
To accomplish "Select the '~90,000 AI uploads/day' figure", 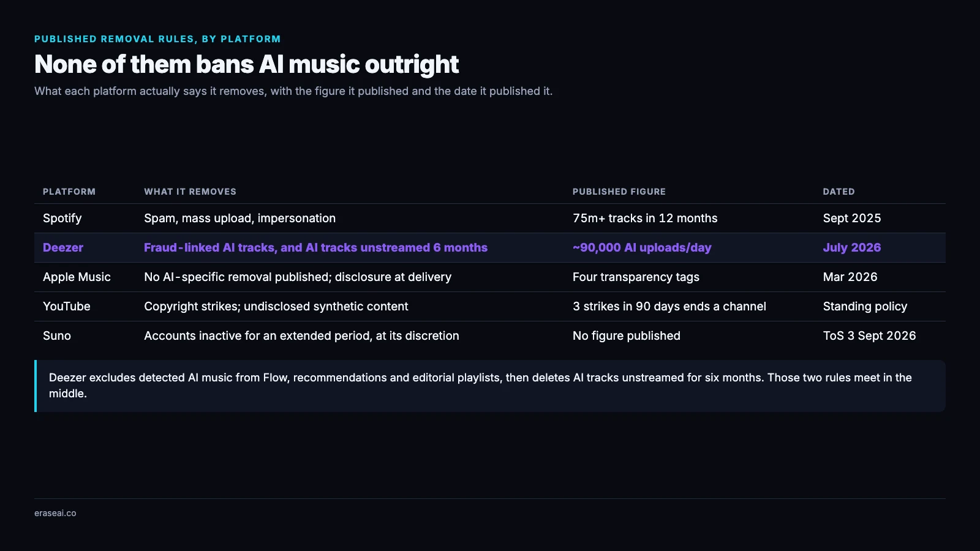I will point(642,247).
